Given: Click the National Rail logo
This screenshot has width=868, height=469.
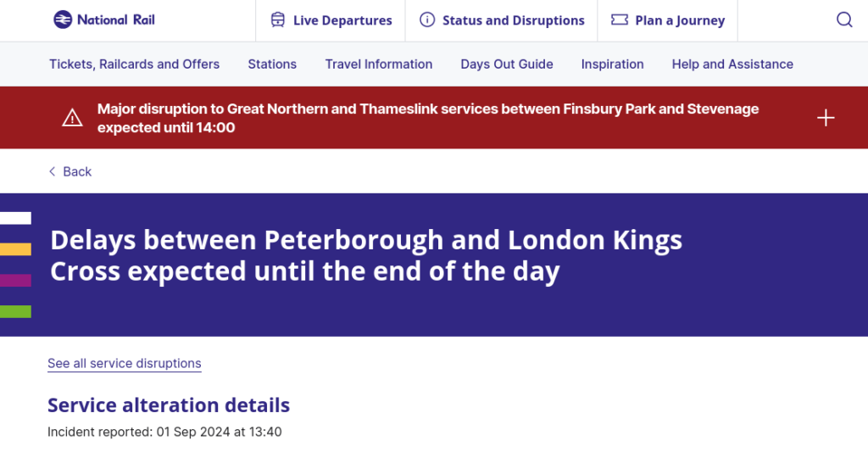Looking at the screenshot, I should [x=104, y=20].
